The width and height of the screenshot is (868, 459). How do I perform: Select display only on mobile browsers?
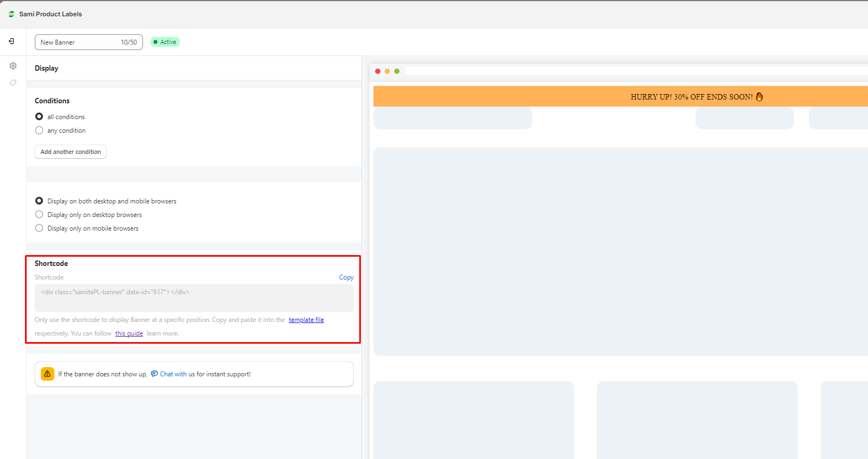click(x=39, y=228)
